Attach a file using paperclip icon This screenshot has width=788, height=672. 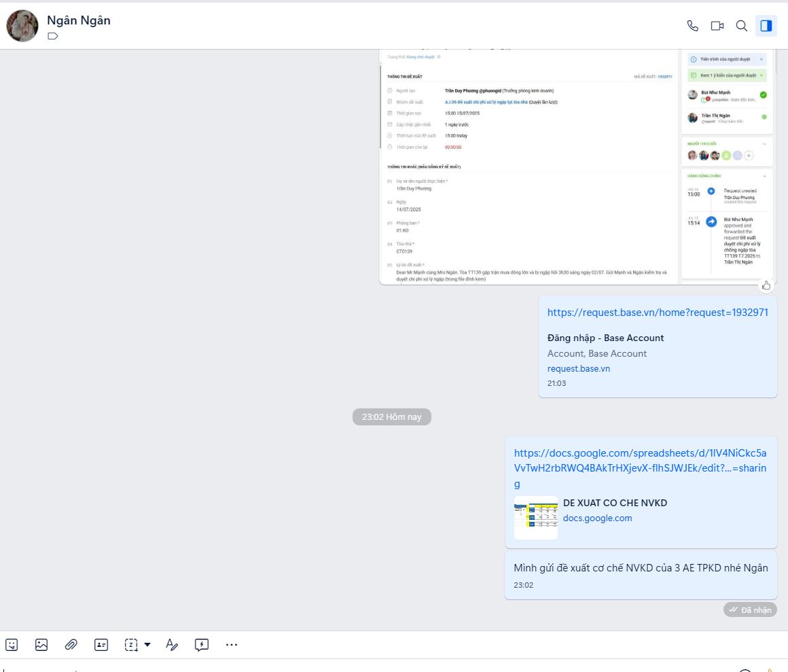click(71, 645)
